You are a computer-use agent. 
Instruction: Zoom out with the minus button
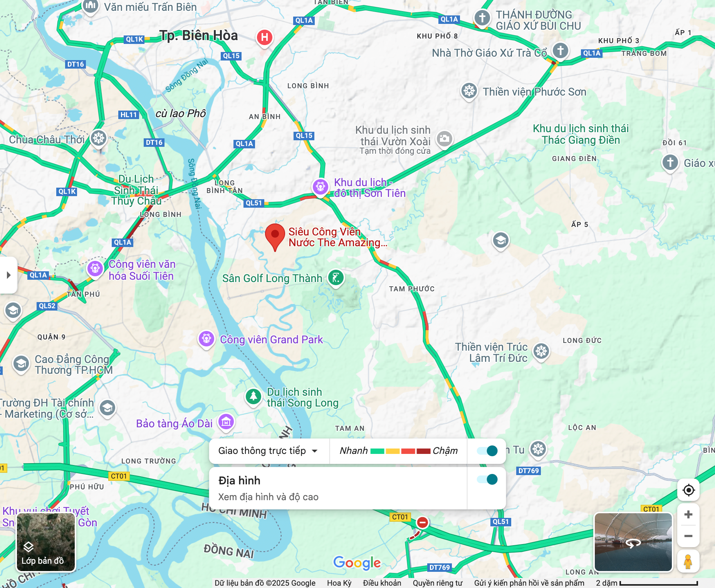click(688, 536)
